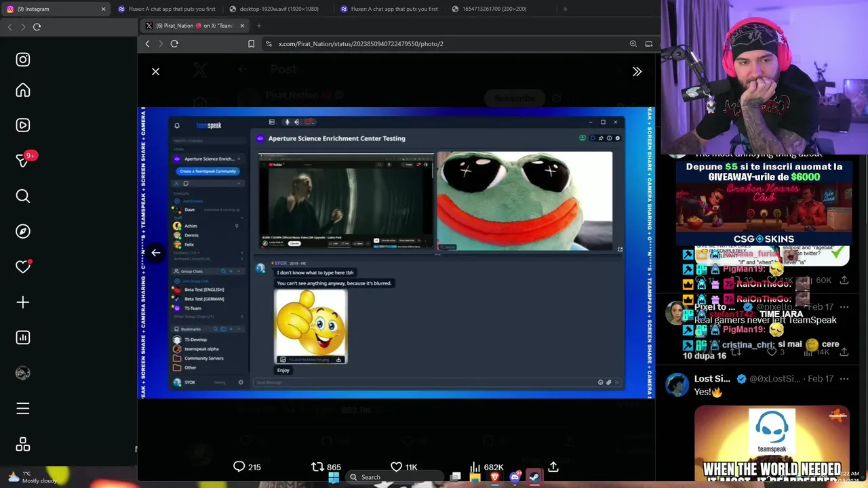Open Instagram More hamburger menu
868x488 pixels.
coord(23,409)
